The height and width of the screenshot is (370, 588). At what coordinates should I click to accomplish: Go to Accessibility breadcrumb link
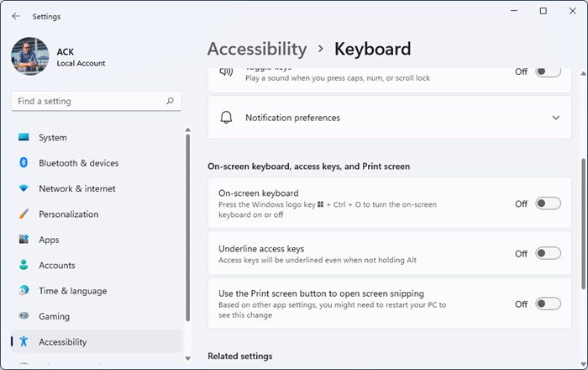(x=257, y=49)
